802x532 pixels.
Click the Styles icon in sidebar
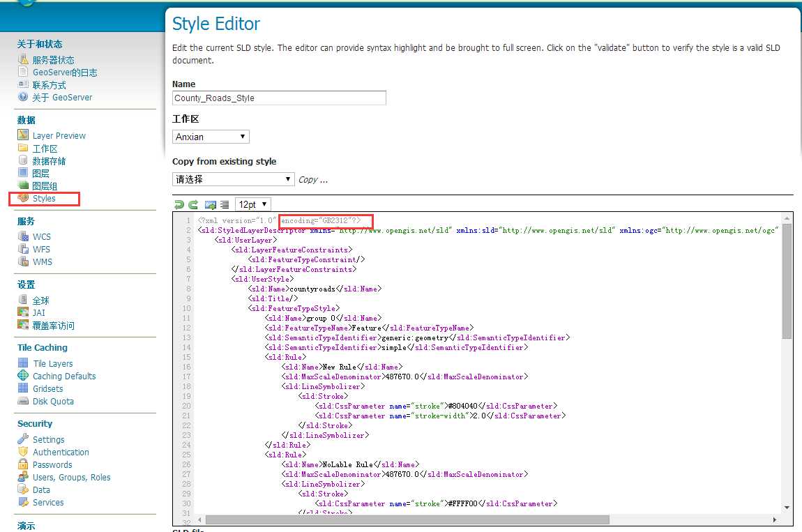coord(23,198)
